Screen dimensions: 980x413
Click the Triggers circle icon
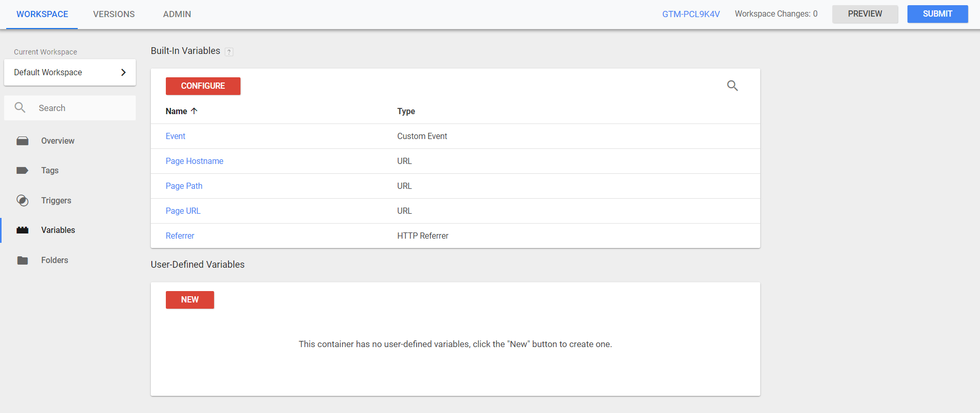point(22,201)
